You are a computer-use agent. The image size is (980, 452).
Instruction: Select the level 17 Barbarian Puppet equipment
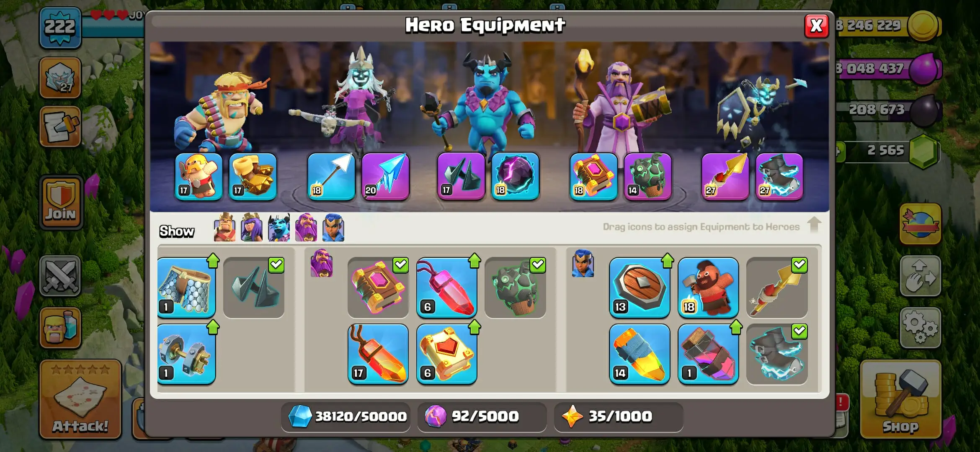pos(199,176)
